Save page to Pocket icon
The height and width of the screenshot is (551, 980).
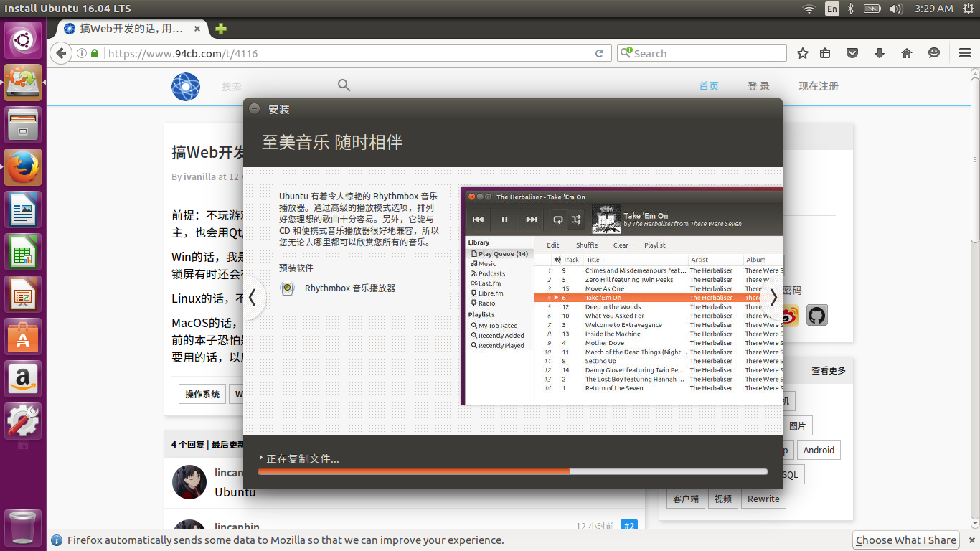[x=852, y=53]
